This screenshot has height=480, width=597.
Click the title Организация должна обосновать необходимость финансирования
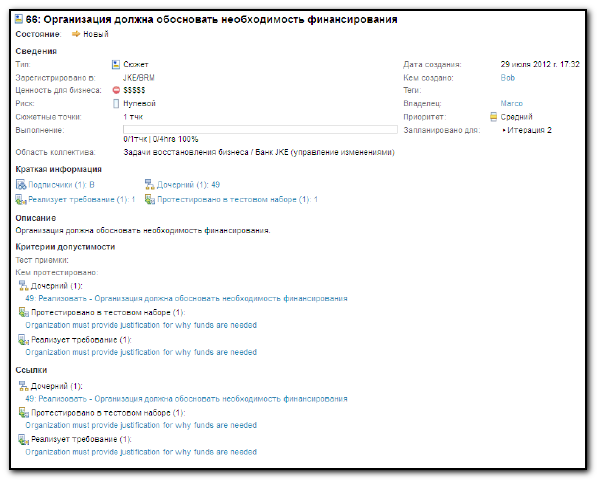click(x=221, y=19)
